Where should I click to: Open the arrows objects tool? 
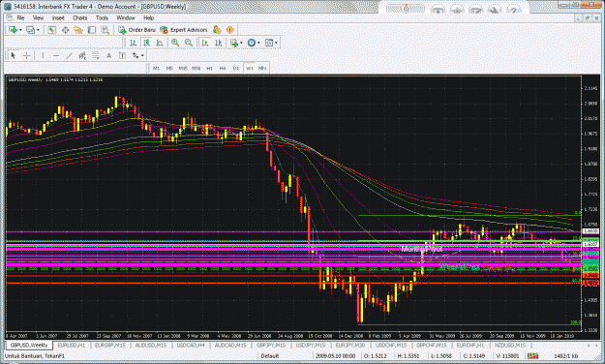136,56
